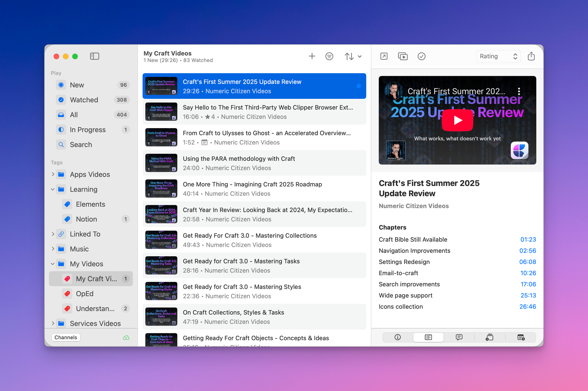Collapse the Learning folder
The height and width of the screenshot is (391, 588).
point(53,189)
